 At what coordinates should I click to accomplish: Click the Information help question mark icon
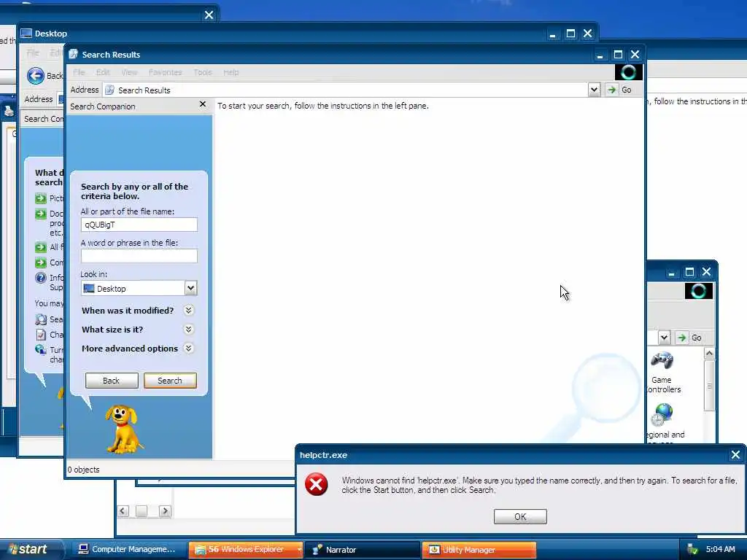[41, 278]
